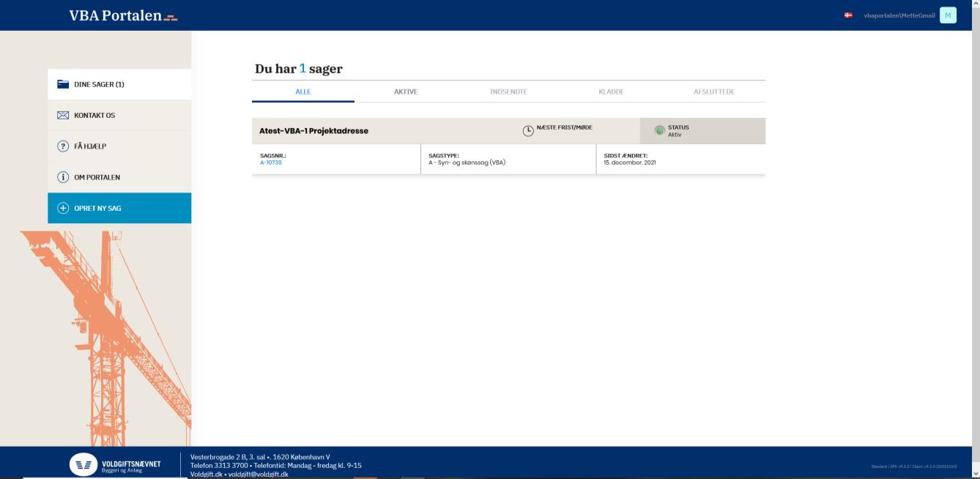Switch to the Afsluttede tab
Viewport: 980px width, 479px height.
click(714, 92)
